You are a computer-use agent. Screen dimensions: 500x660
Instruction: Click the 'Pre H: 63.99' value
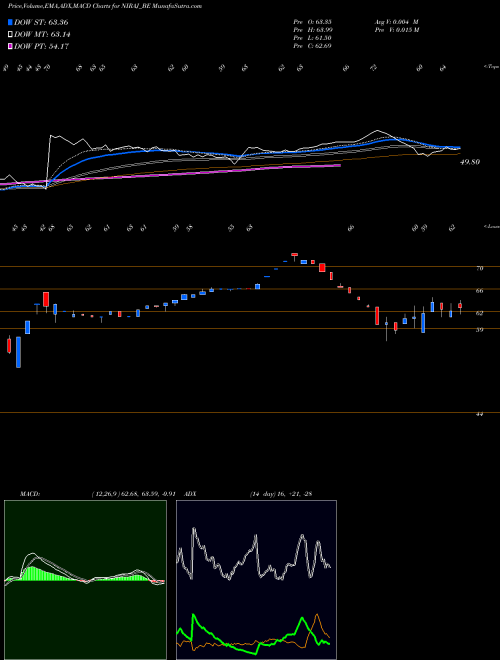tap(312, 30)
